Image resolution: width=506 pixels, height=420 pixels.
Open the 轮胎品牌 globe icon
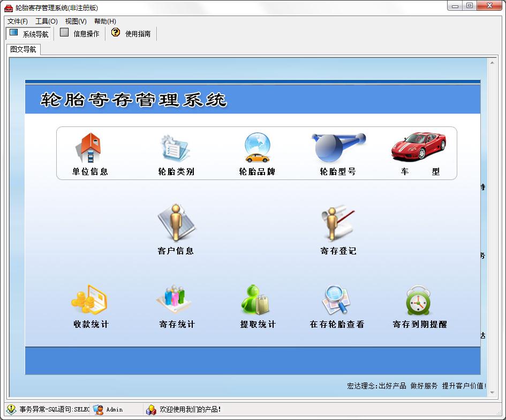point(257,147)
